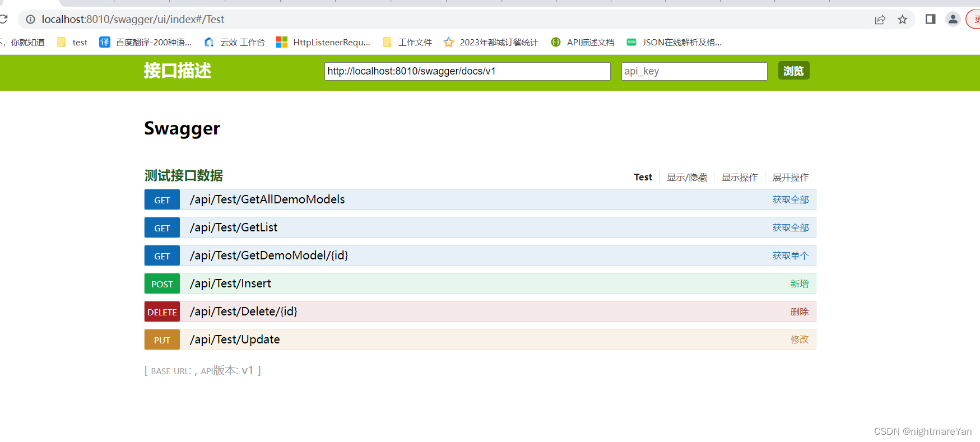
Task: Click the browser address bar URL
Action: [x=133, y=19]
